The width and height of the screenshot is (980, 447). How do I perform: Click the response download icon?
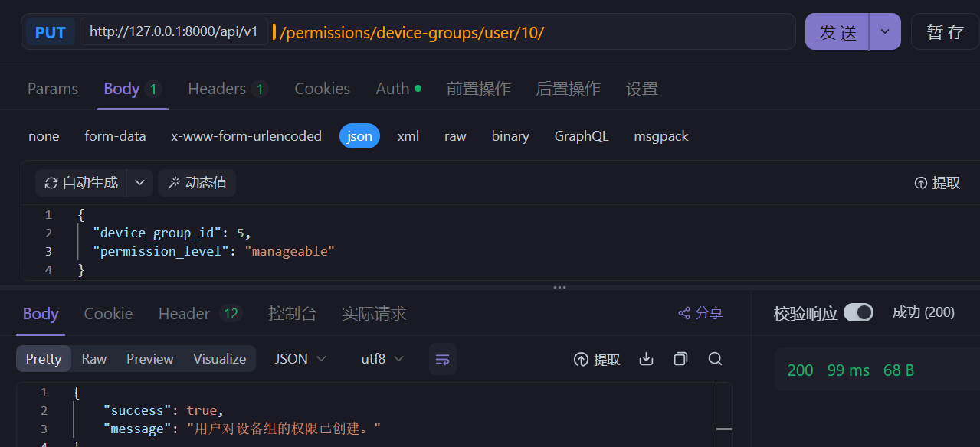point(646,359)
